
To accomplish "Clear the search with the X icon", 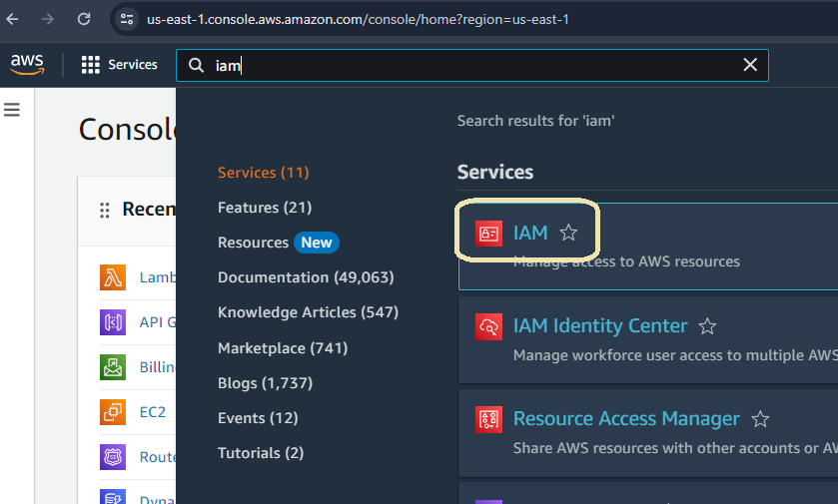I will click(750, 65).
